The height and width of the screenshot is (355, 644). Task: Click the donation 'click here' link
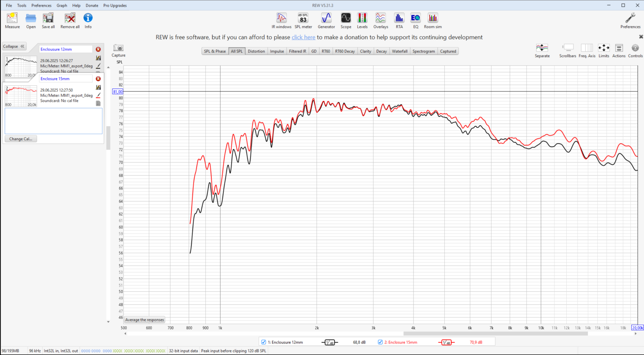point(303,37)
